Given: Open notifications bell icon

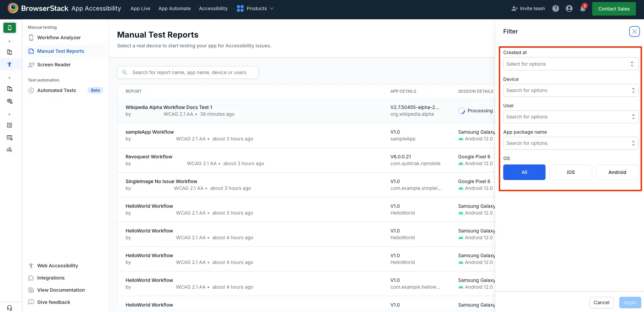Looking at the screenshot, I should coord(582,8).
